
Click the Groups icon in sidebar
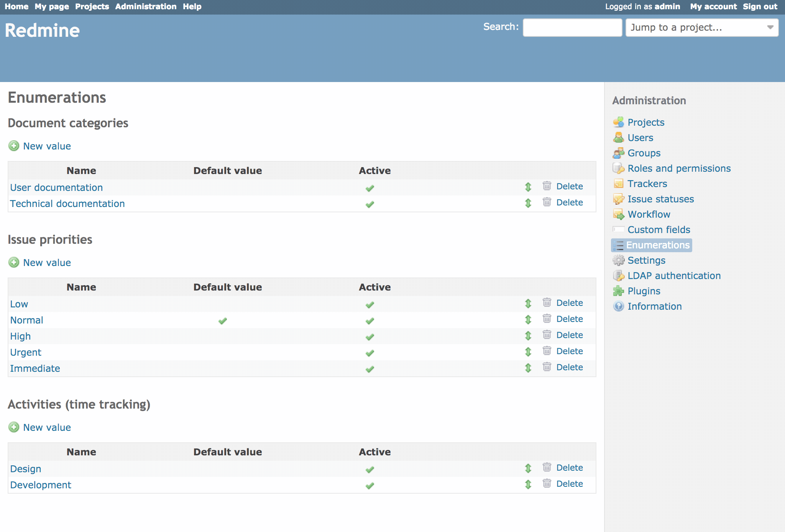[618, 153]
